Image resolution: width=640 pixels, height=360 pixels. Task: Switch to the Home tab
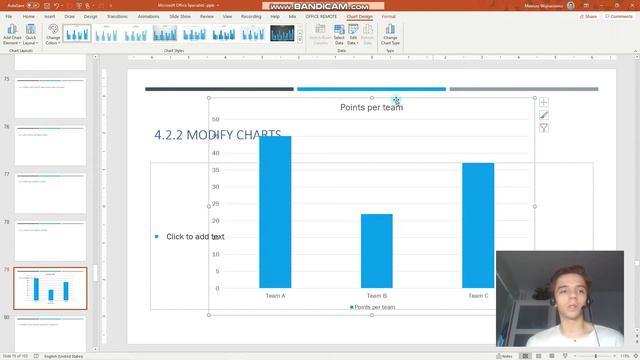point(29,16)
